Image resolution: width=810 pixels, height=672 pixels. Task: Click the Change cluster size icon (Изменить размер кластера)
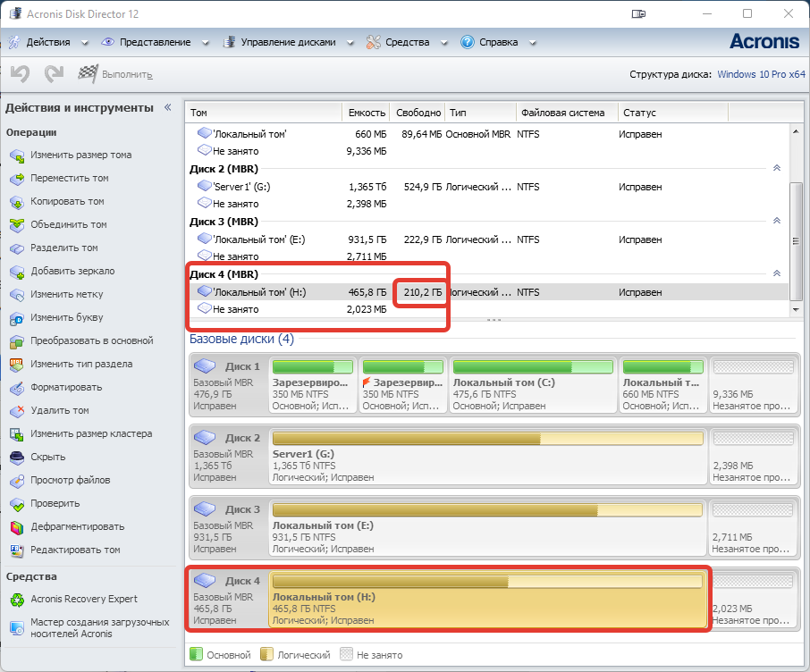click(x=17, y=434)
